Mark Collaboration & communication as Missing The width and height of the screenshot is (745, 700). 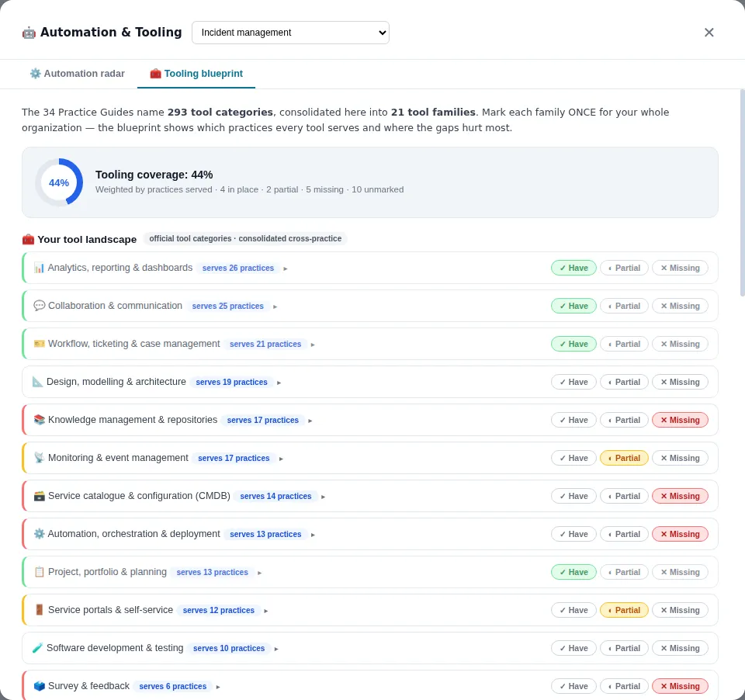[x=680, y=306]
